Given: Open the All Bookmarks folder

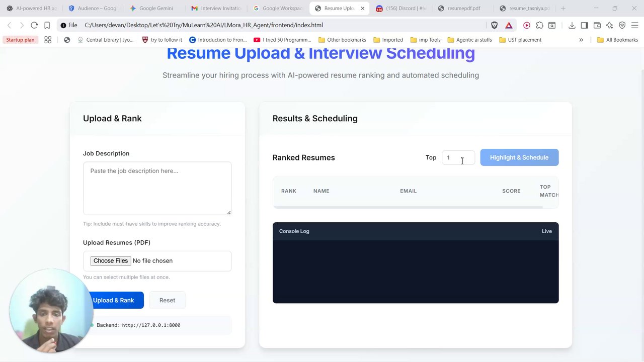Looking at the screenshot, I should coord(617,40).
